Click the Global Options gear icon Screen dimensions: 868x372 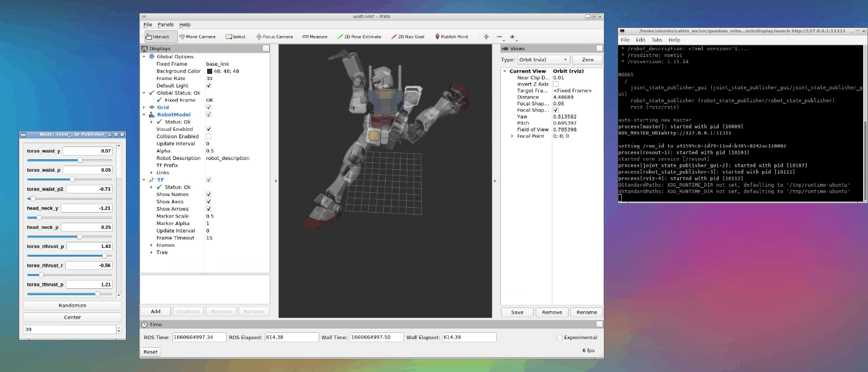152,56
